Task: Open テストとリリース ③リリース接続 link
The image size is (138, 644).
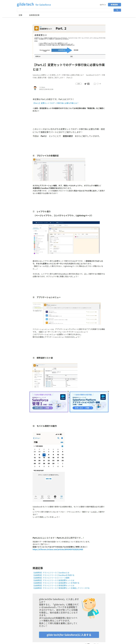Action: click(51, 578)
